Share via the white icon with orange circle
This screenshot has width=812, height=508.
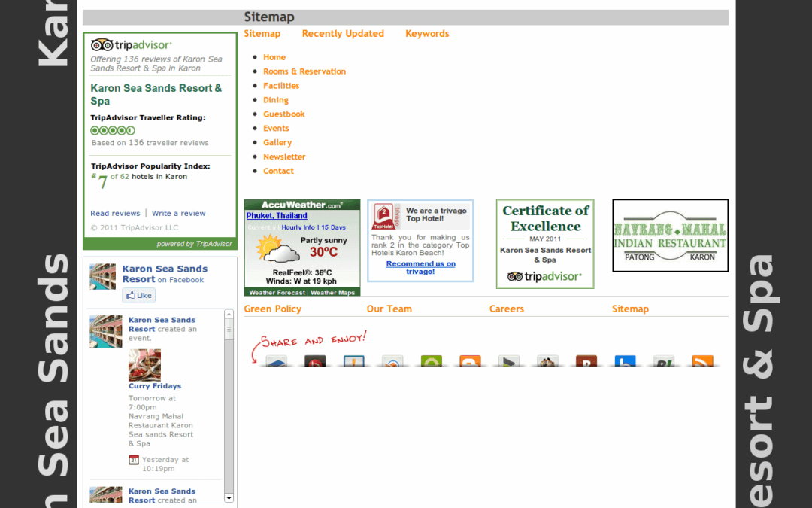click(392, 361)
